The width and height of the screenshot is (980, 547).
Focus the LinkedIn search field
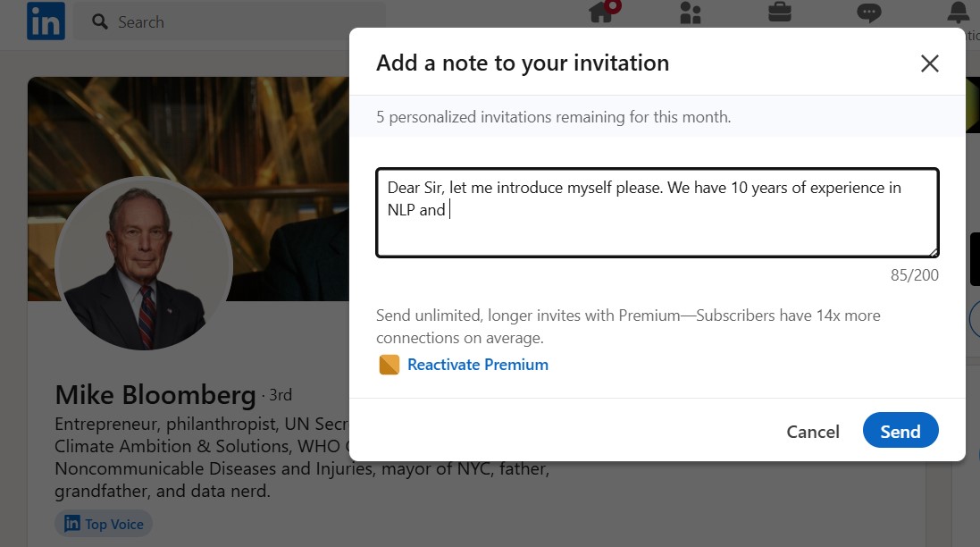click(230, 21)
